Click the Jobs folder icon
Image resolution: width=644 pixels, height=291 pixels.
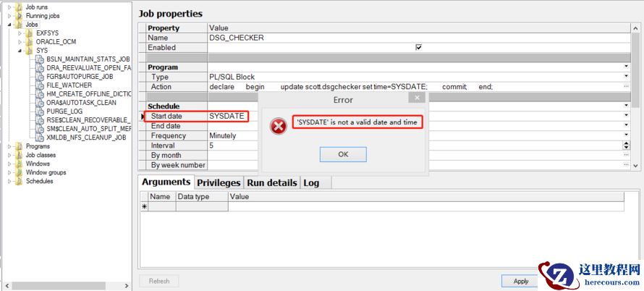19,25
